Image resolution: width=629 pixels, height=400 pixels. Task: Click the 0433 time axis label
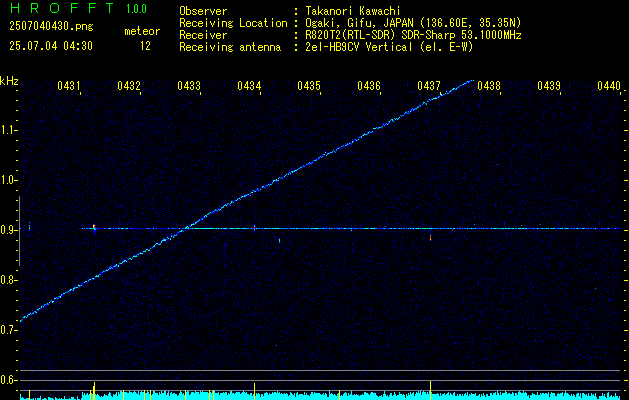click(189, 85)
